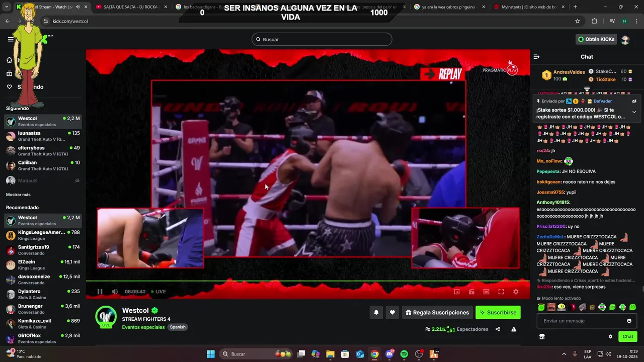Click the green Suscribirse button
The image size is (644, 362).
point(498,312)
